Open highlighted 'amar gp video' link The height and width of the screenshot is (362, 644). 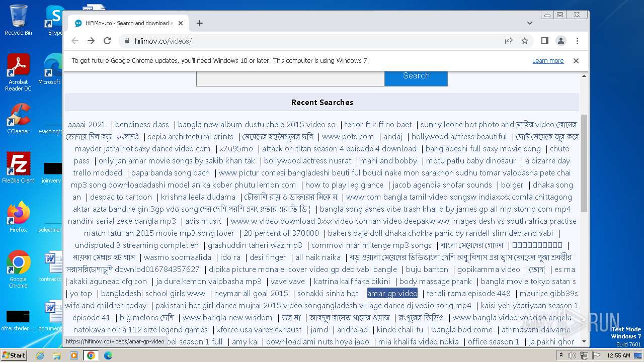pos(392,294)
